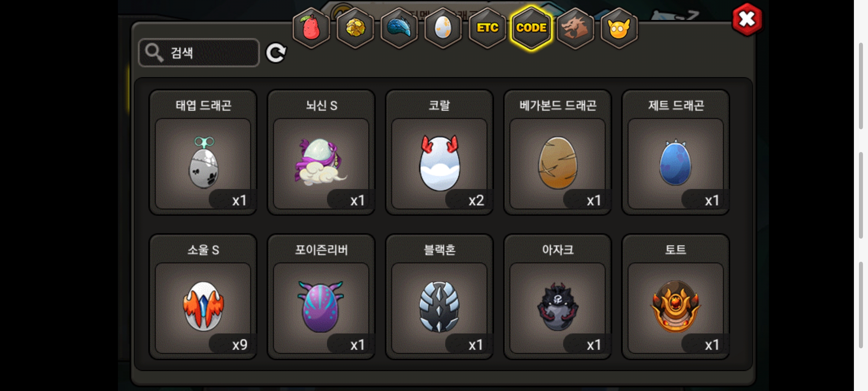Close the inventory panel with red X
The image size is (868, 391).
tap(747, 20)
